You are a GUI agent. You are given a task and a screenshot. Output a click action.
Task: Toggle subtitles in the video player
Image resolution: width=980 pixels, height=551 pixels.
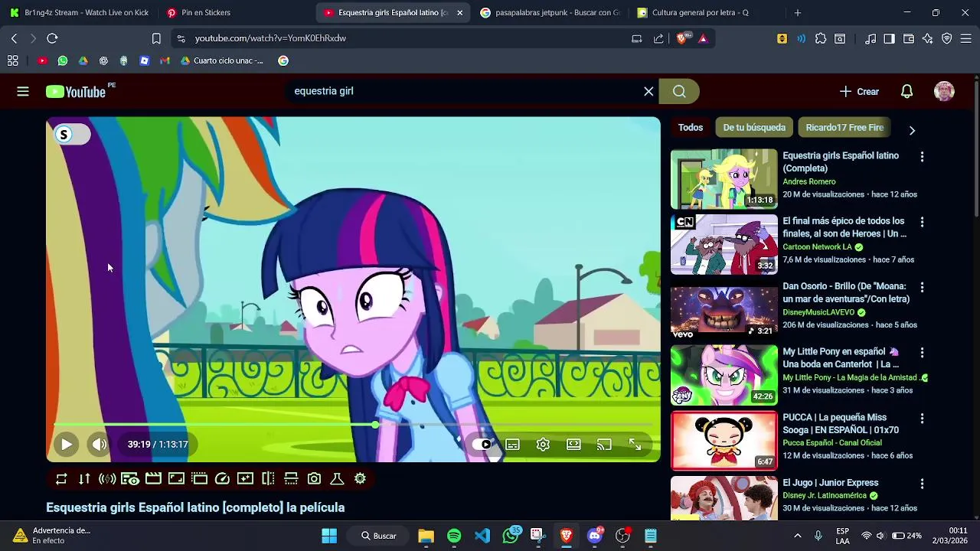point(512,444)
